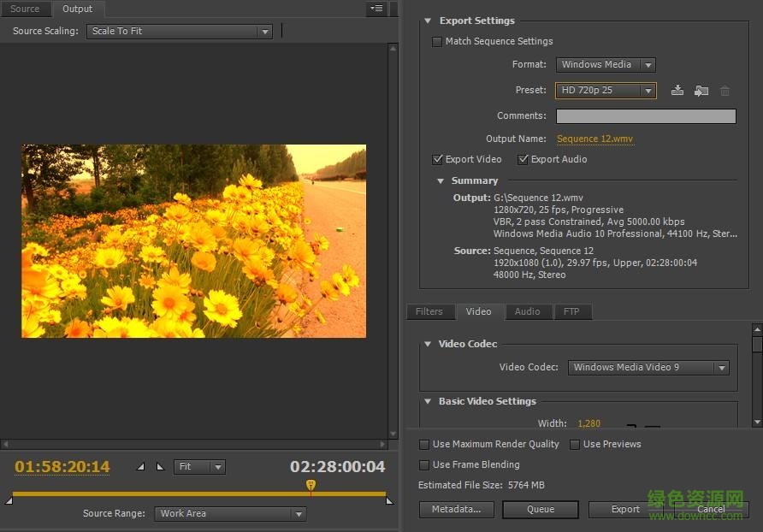This screenshot has height=532, width=763.
Task: Collapse the Summary section
Action: pos(441,181)
